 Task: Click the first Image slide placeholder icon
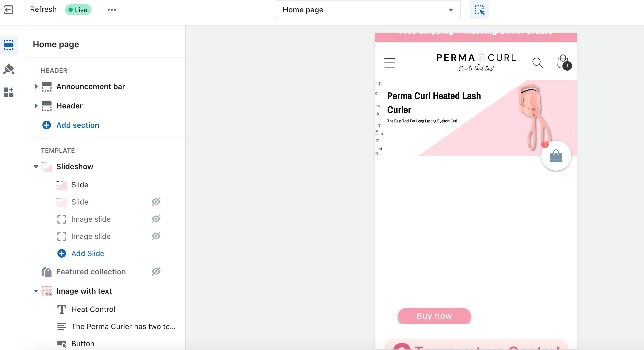coord(62,219)
